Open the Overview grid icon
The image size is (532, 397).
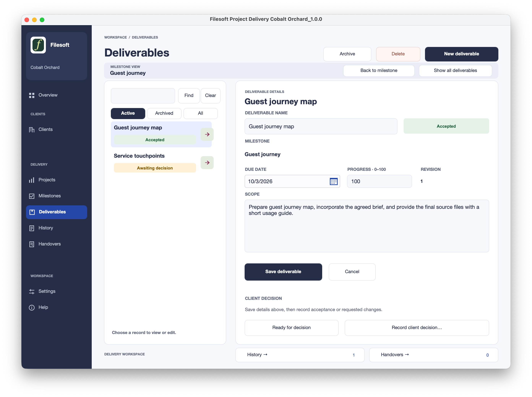click(32, 95)
